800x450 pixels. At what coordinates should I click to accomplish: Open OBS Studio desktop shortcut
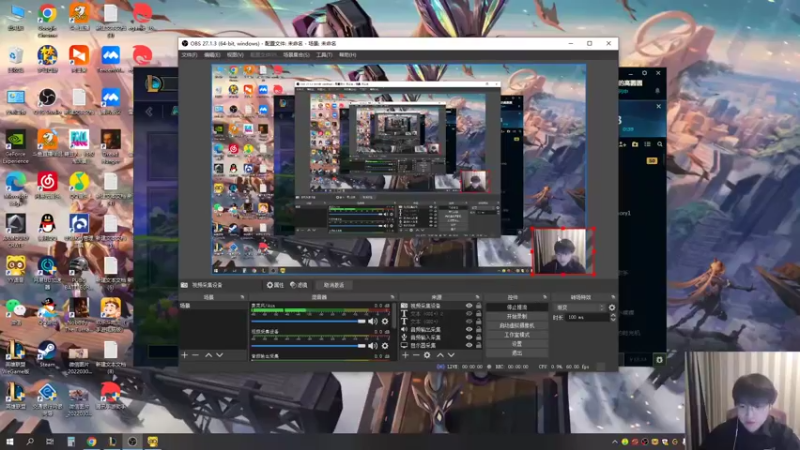[47, 102]
